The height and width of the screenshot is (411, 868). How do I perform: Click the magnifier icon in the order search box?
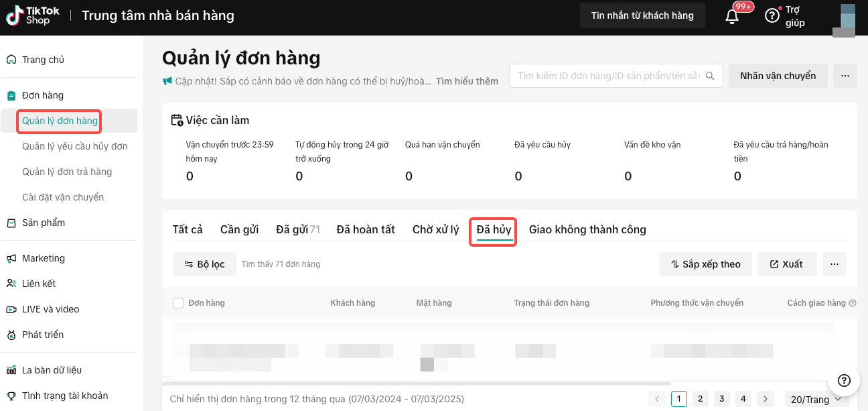pos(709,76)
